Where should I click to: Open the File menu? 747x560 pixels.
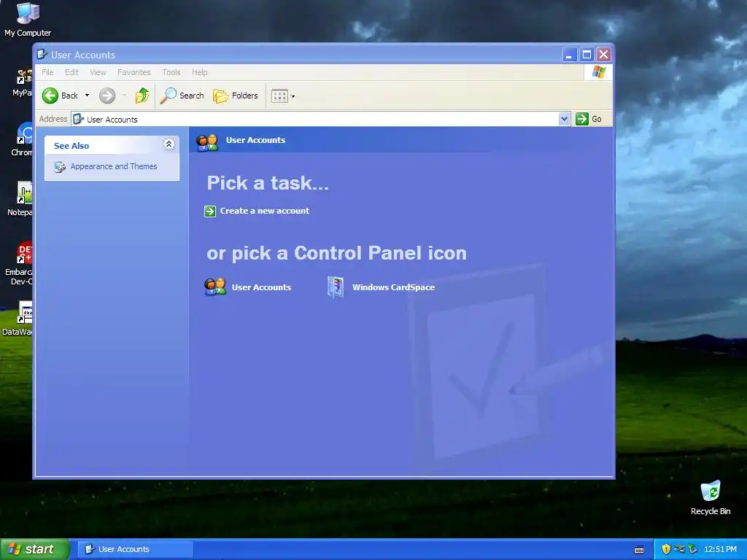(47, 72)
